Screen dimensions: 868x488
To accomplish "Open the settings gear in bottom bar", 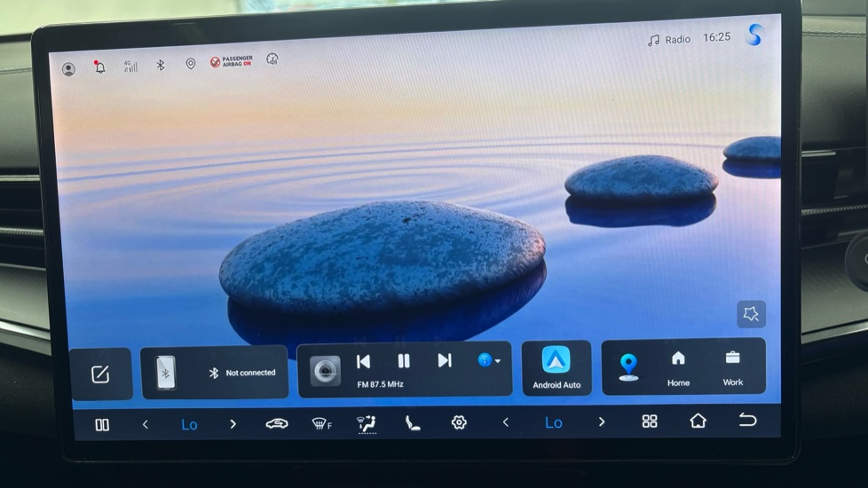I will point(459,422).
